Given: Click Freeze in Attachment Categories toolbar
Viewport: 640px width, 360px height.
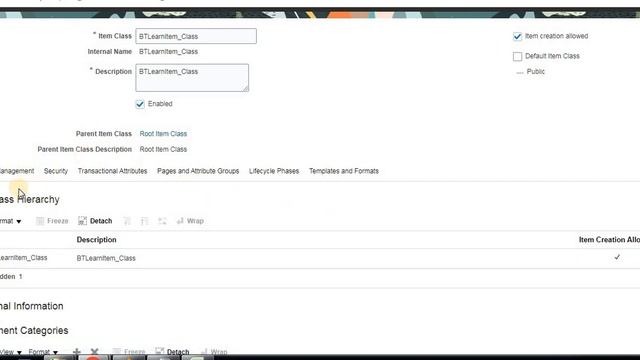Looking at the screenshot, I should tap(129, 351).
